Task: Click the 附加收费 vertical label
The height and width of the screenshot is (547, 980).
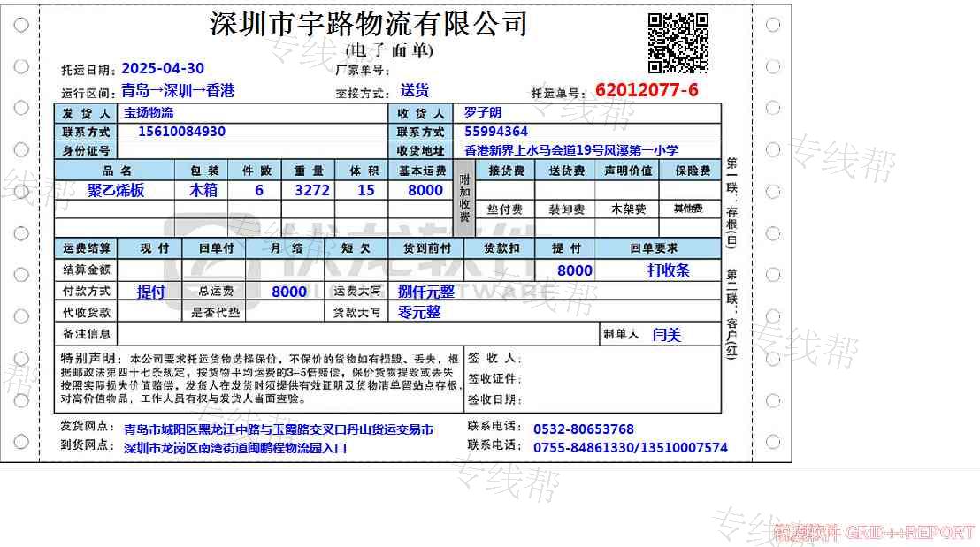Action: (x=464, y=199)
